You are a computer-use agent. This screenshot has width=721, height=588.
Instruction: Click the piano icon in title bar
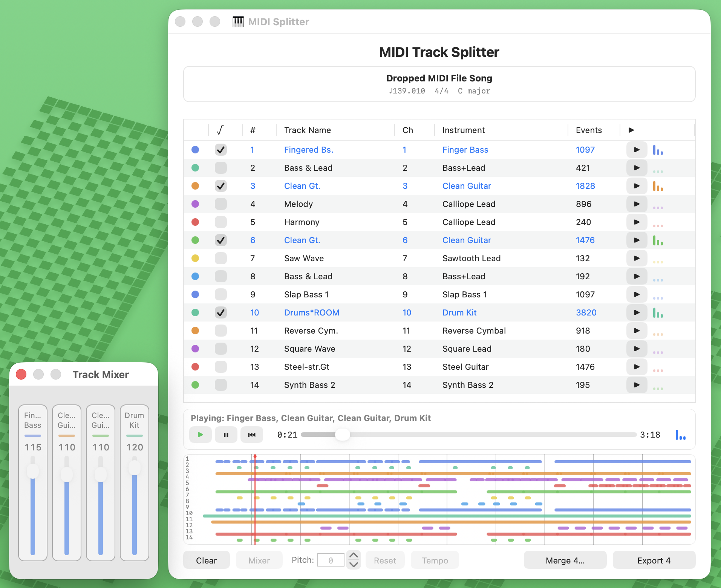click(x=238, y=22)
